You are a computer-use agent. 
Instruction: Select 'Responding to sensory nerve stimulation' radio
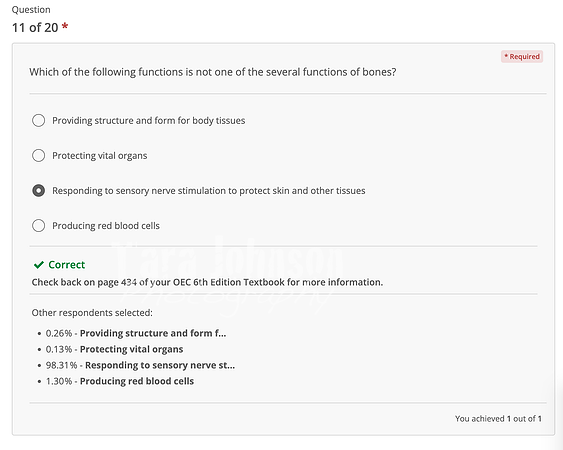[x=38, y=190]
